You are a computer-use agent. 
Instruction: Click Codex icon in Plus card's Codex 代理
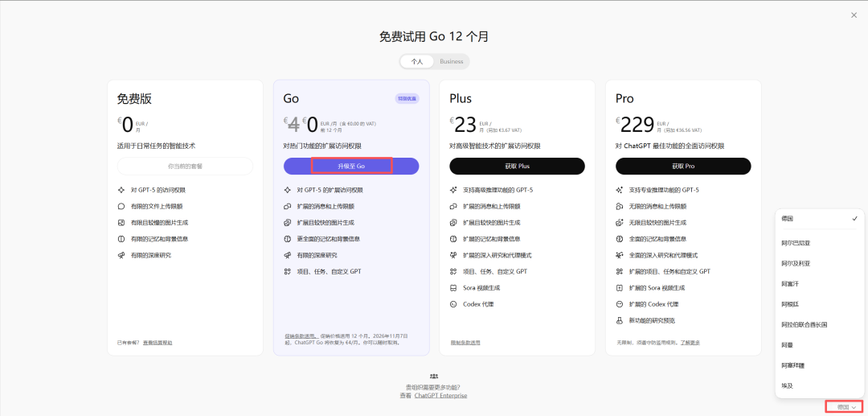(453, 304)
